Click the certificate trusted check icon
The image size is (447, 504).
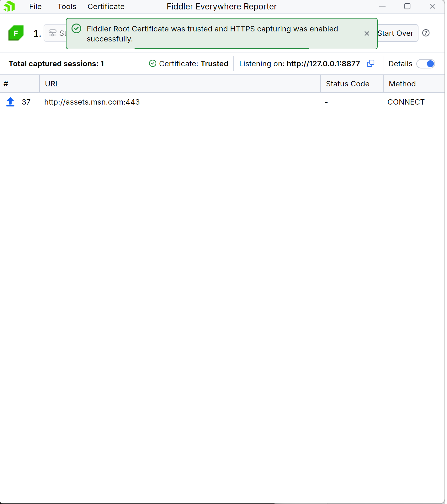(x=152, y=64)
